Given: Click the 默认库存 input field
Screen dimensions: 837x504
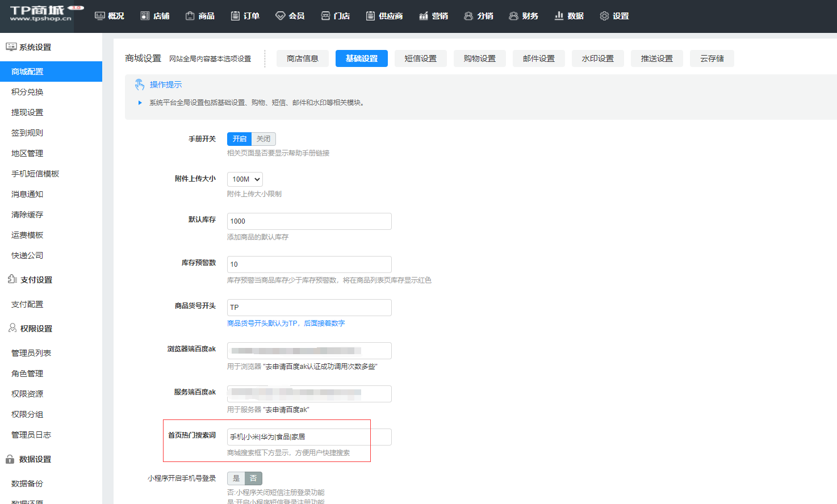Looking at the screenshot, I should coord(309,221).
